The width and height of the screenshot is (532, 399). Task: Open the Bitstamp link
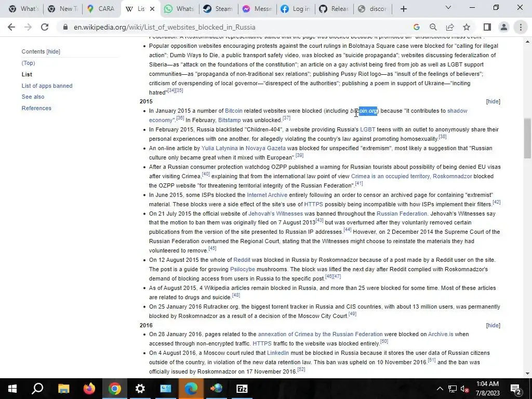[229, 120]
